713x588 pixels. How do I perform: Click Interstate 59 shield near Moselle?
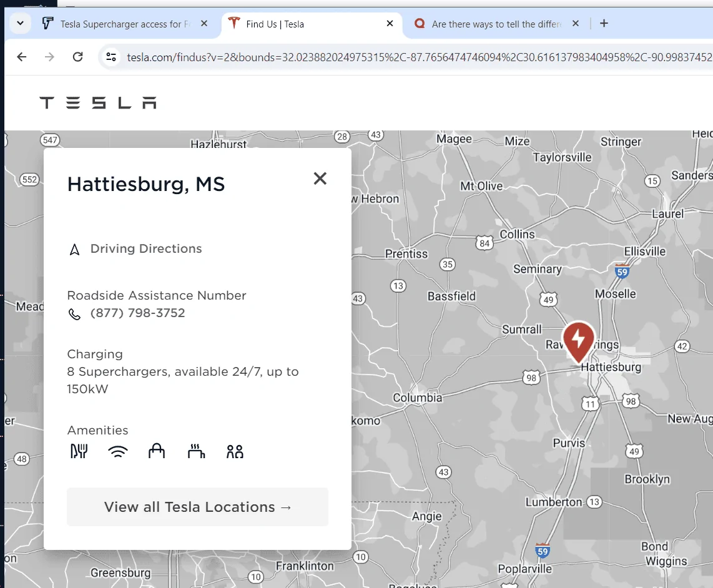coord(622,270)
